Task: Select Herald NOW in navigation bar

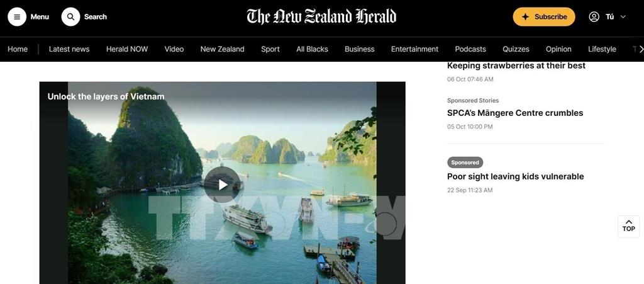Action: pos(127,49)
